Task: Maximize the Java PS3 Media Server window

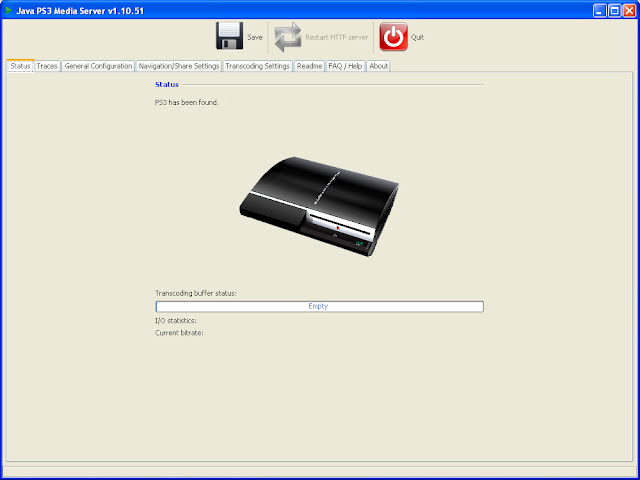Action: click(x=614, y=10)
